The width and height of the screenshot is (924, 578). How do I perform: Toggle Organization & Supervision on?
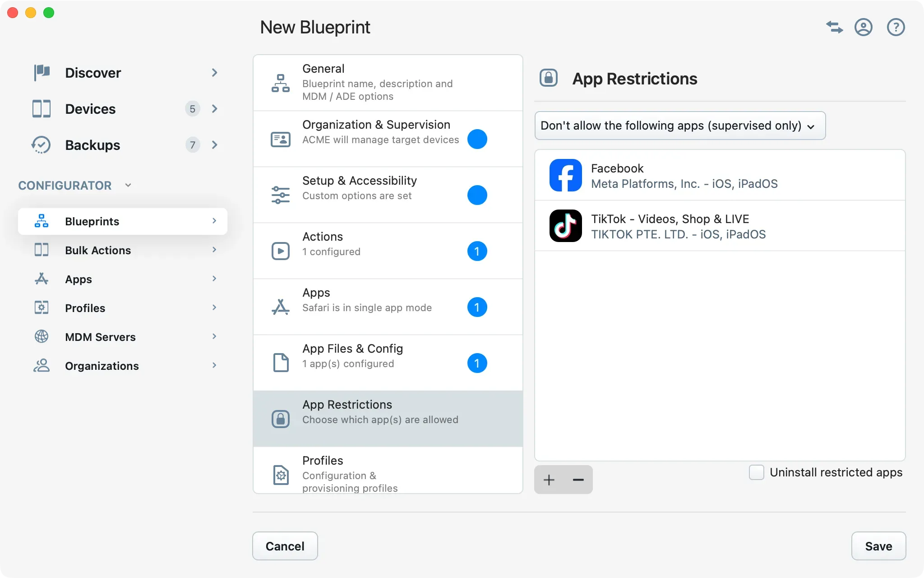tap(477, 139)
